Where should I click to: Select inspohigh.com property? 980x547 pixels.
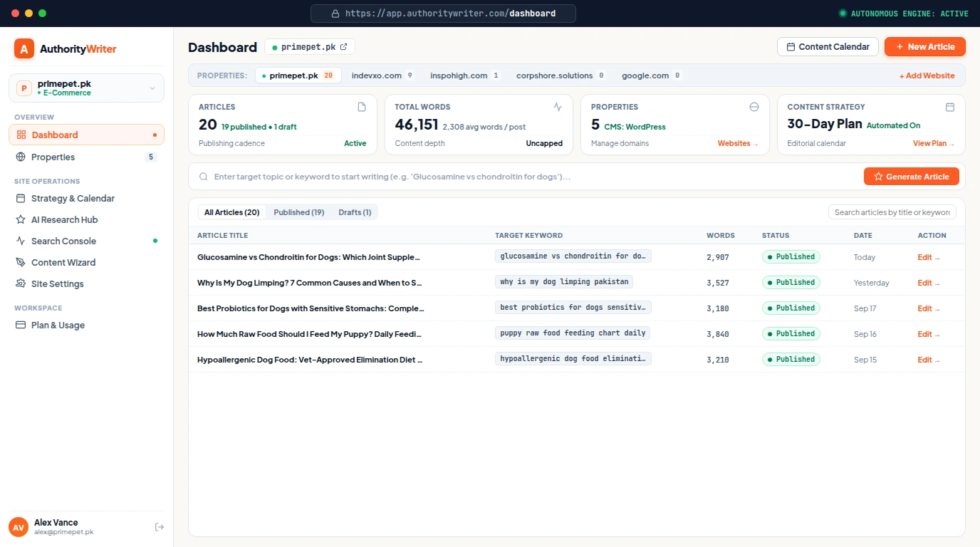(465, 75)
